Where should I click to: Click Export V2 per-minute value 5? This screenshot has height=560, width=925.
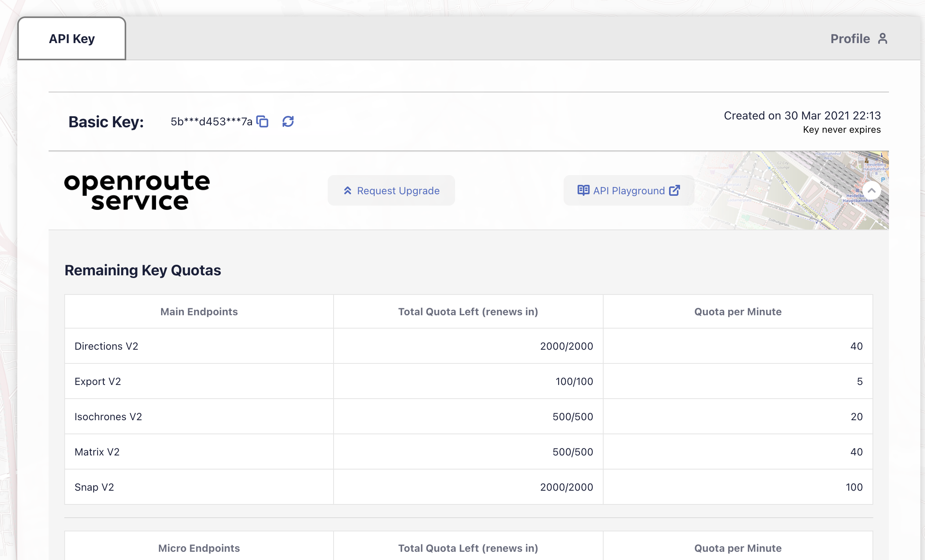(x=860, y=381)
